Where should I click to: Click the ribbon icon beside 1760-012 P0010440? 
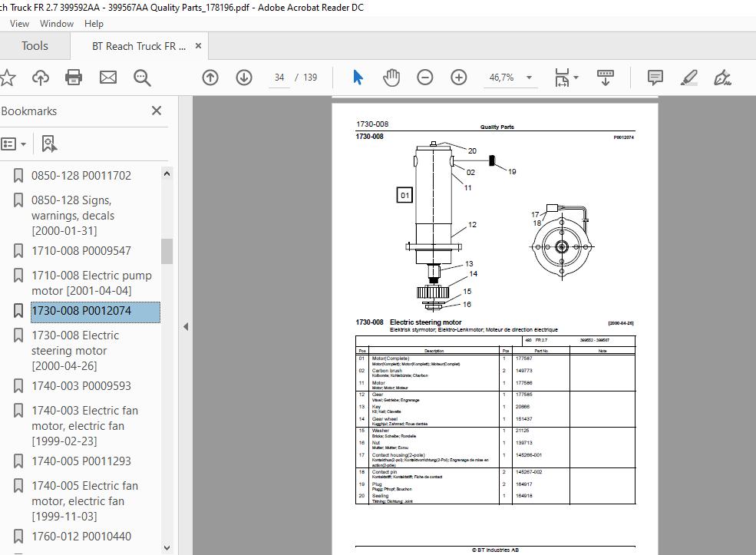coord(18,537)
